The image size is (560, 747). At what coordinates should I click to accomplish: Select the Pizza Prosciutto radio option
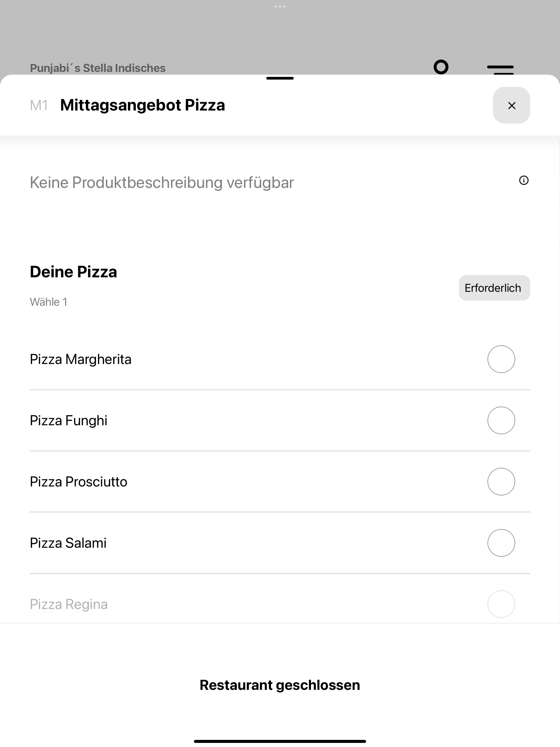(x=501, y=482)
